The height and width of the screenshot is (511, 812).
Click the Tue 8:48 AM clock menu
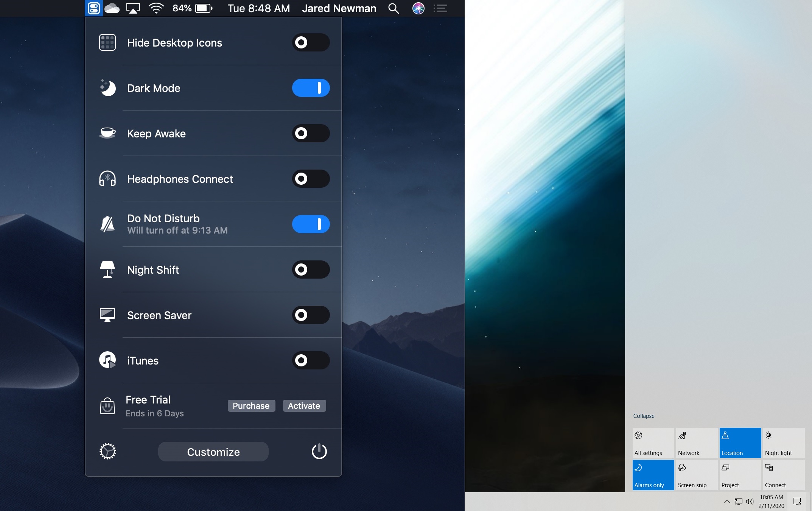tap(259, 8)
